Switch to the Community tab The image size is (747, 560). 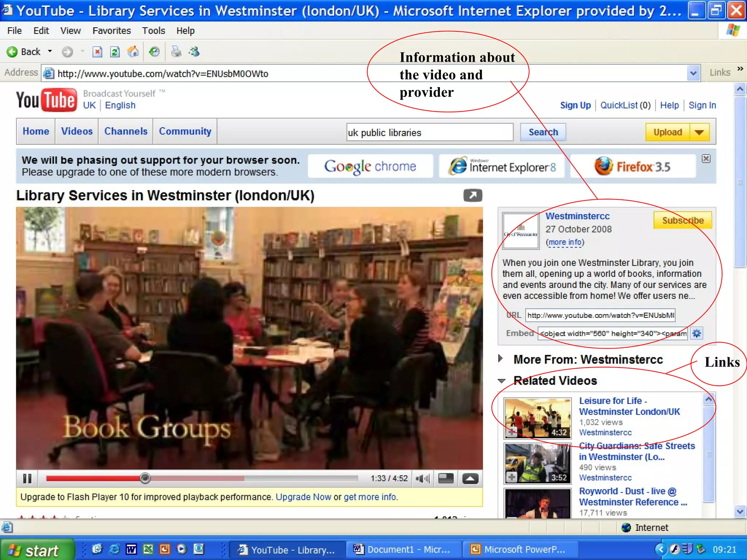(x=185, y=131)
